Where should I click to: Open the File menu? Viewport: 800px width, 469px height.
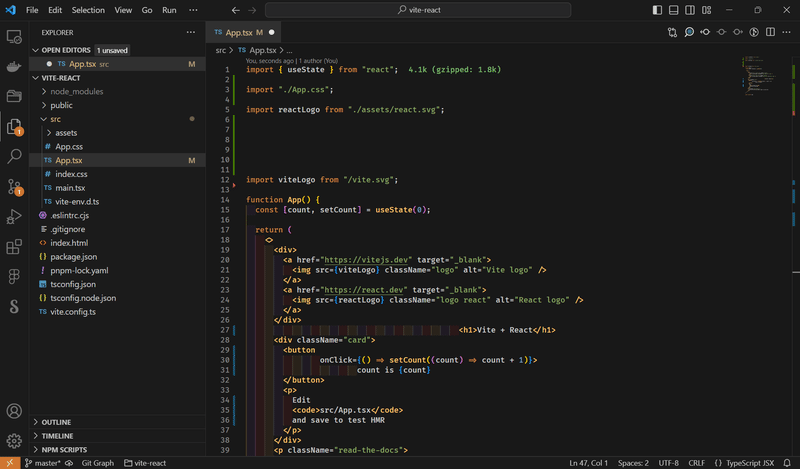[x=32, y=10]
